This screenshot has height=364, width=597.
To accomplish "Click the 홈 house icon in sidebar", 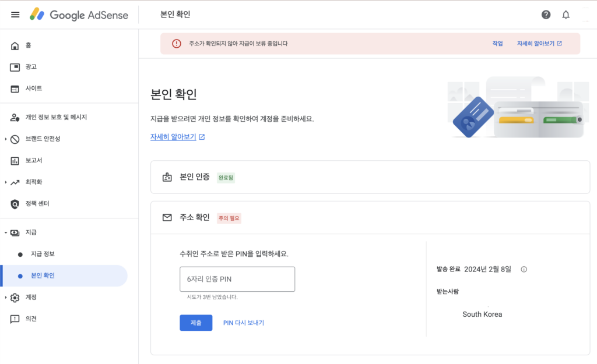I will coord(15,45).
